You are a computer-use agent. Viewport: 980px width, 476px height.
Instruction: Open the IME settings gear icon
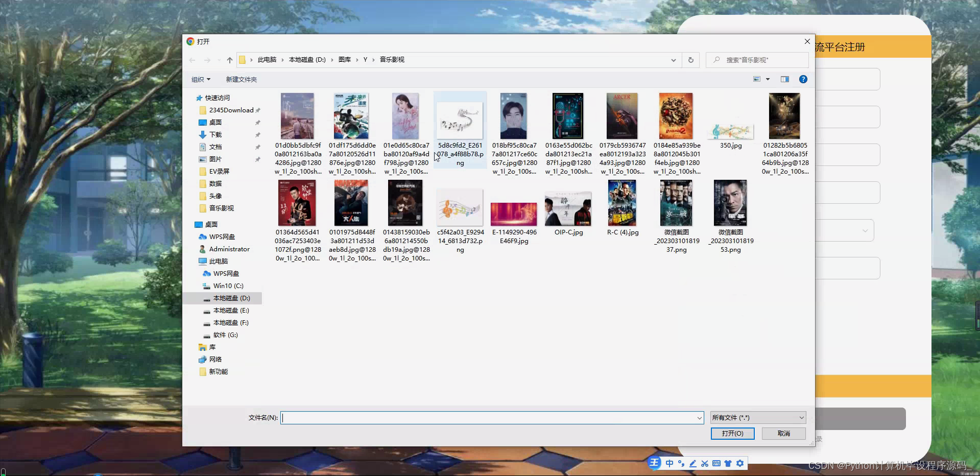pos(740,463)
